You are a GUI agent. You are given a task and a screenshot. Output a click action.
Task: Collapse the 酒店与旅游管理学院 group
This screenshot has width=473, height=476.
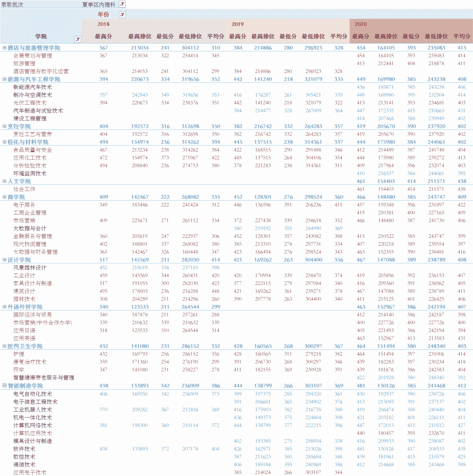[x=4, y=48]
